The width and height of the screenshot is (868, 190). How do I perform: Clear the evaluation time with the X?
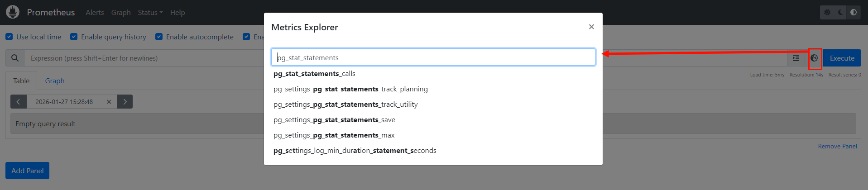click(109, 102)
